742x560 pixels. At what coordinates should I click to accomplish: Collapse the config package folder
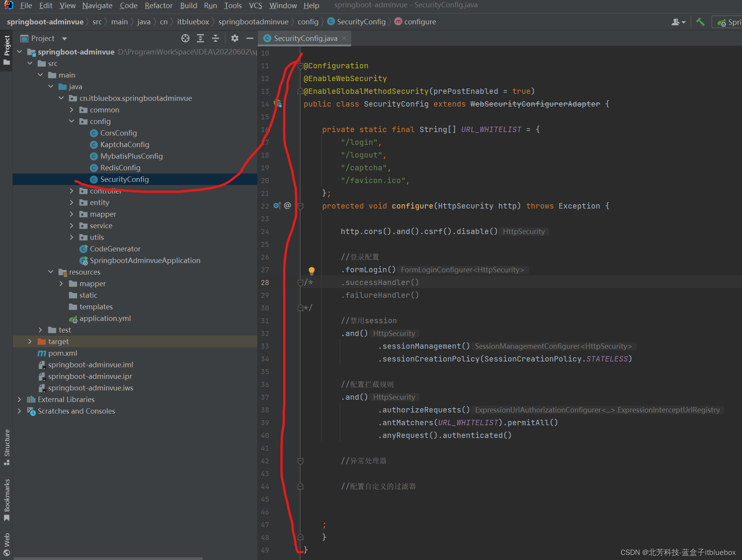pos(71,121)
